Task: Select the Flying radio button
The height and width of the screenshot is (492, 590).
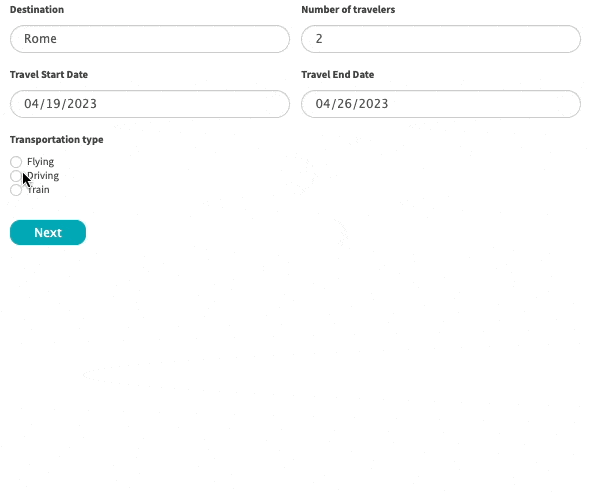Action: (16, 162)
